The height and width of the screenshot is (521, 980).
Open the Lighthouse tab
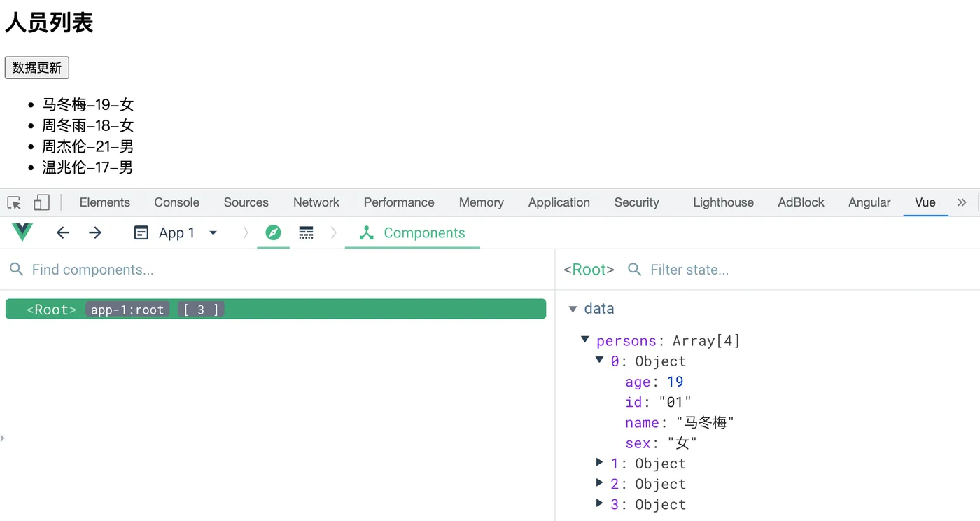point(724,202)
